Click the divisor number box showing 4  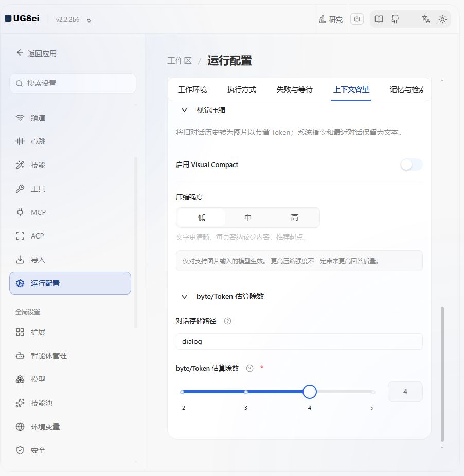[405, 392]
